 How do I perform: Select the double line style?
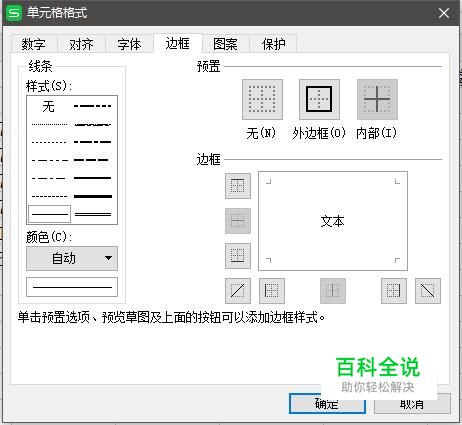pyautogui.click(x=93, y=214)
